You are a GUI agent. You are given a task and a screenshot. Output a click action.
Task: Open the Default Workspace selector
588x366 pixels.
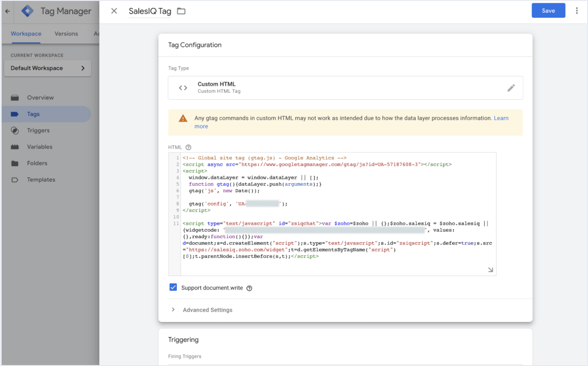pyautogui.click(x=48, y=68)
